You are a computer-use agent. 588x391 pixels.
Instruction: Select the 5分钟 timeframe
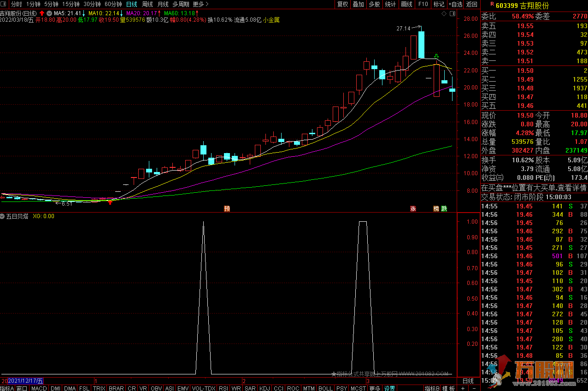pos(51,4)
